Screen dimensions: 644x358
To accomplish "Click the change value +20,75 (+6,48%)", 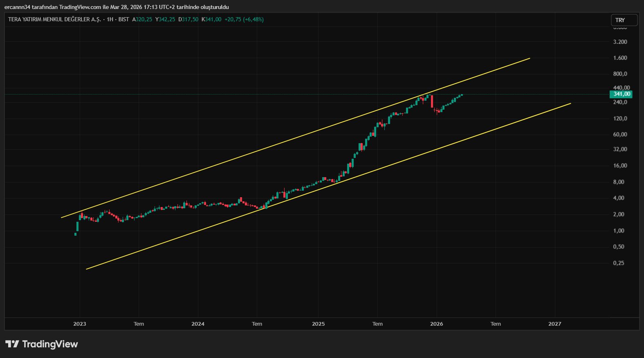I will point(244,19).
